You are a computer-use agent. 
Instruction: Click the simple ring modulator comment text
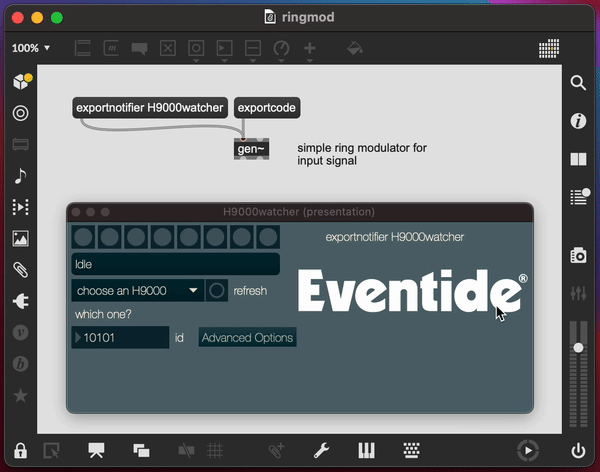pos(362,154)
